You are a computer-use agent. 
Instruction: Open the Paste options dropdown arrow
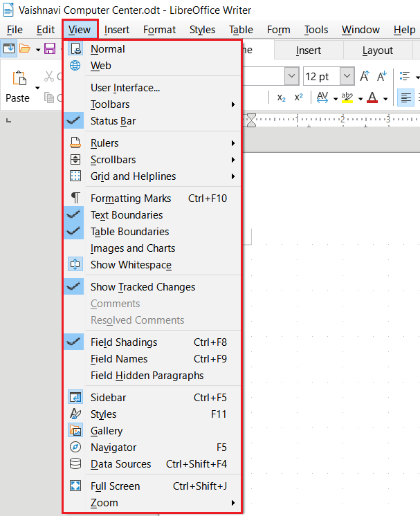[x=37, y=88]
